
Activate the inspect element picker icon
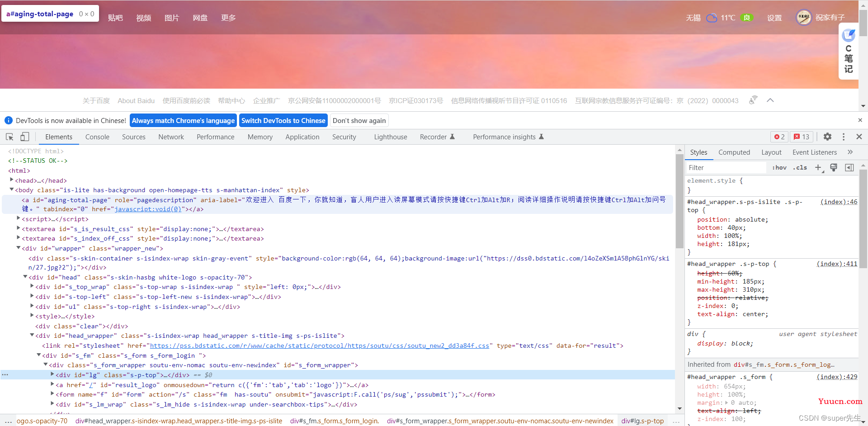click(9, 137)
